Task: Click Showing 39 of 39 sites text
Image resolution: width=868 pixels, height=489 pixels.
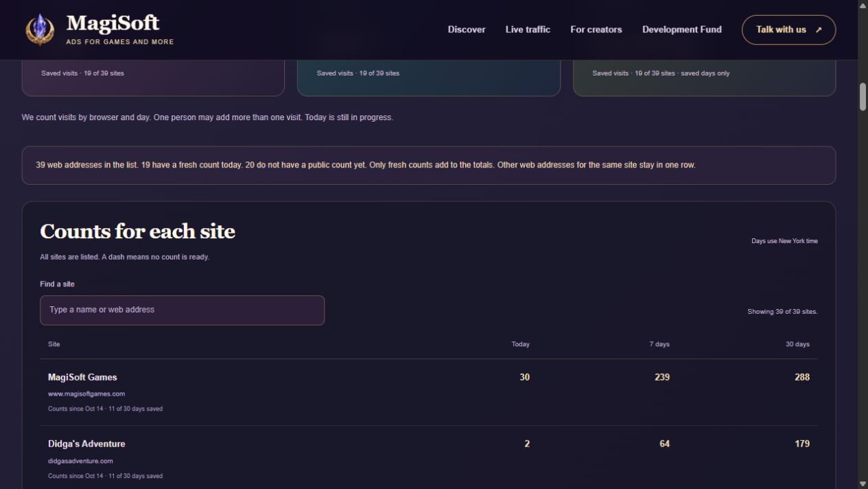Action: tap(782, 311)
